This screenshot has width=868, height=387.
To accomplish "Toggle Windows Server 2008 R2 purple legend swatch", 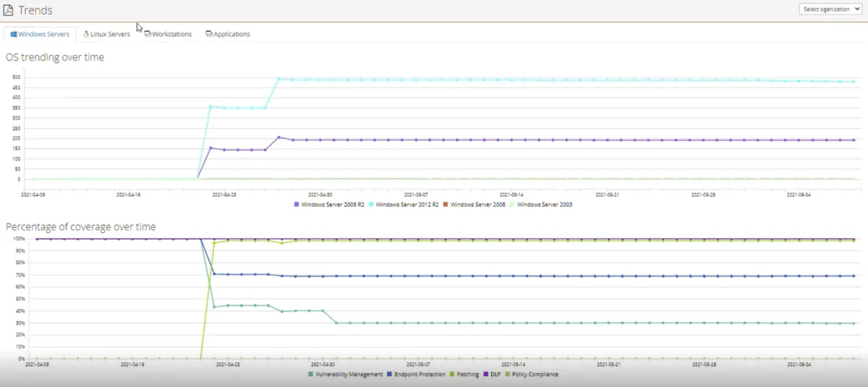I will point(297,205).
